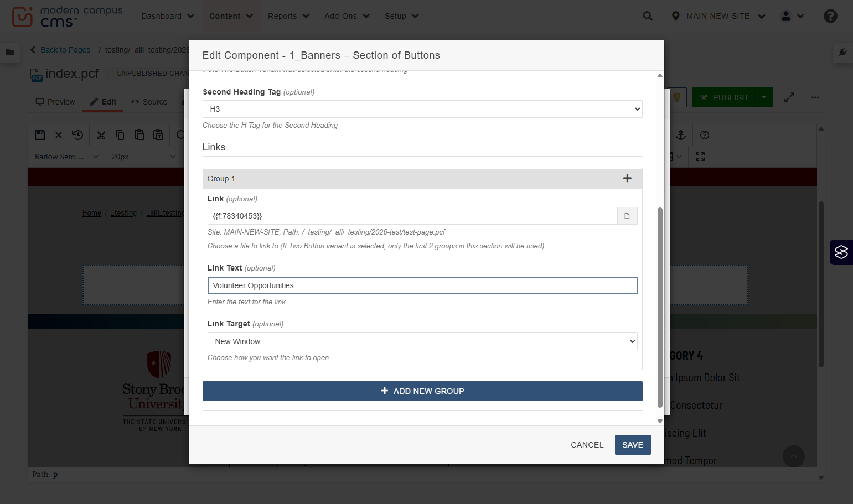Browse for a file with link chooser icon
Image resolution: width=853 pixels, height=504 pixels.
(627, 216)
